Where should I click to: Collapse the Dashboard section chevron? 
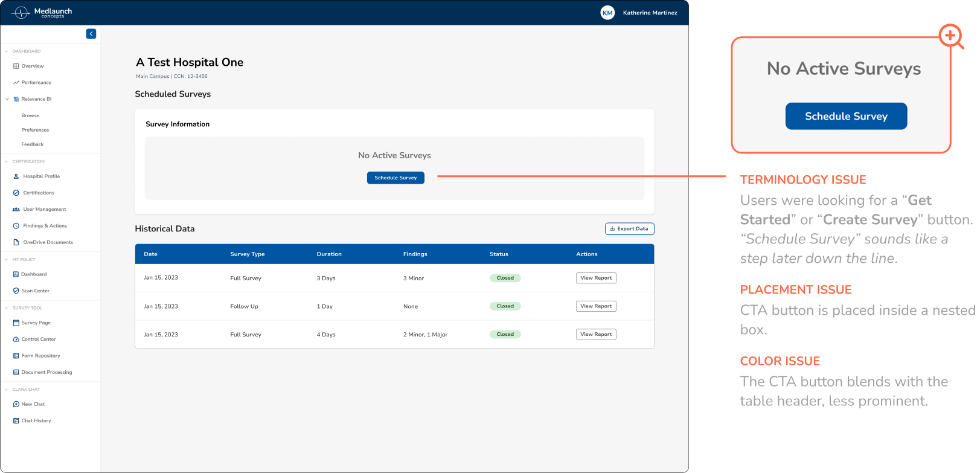click(7, 51)
